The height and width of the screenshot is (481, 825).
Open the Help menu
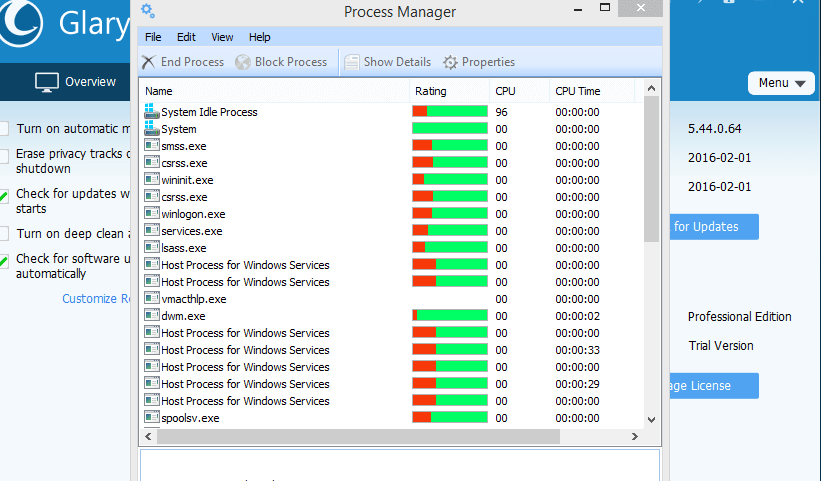(259, 37)
